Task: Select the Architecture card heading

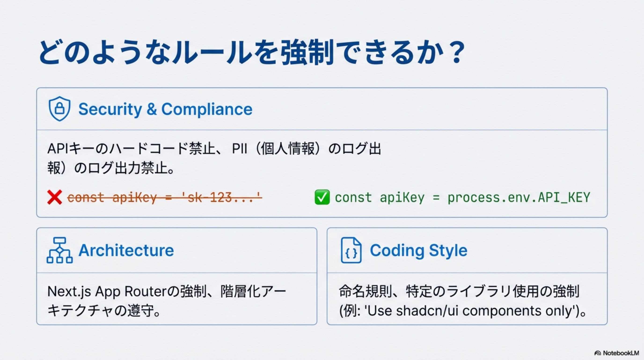Action: click(126, 250)
